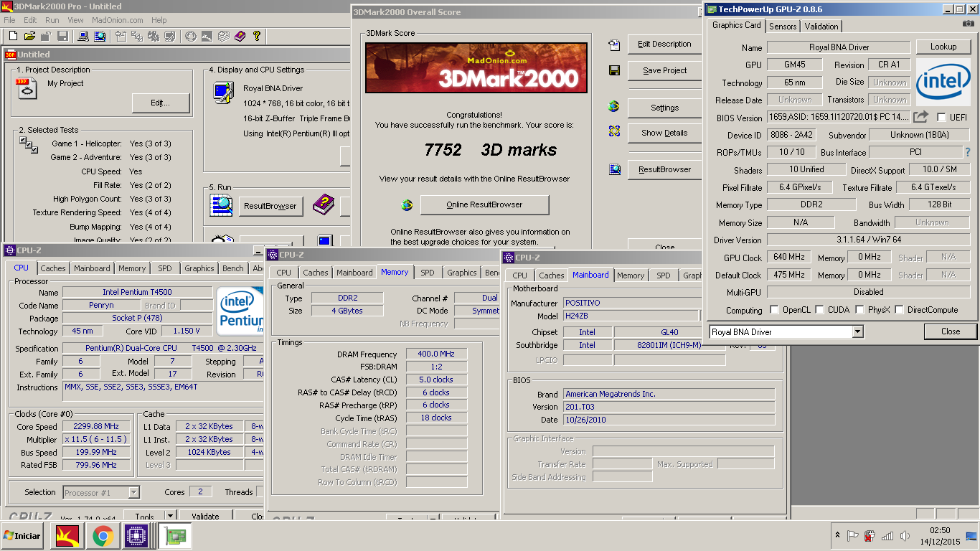Click the blue question mark beside Bus Interface
The height and width of the screenshot is (551, 980).
(967, 152)
